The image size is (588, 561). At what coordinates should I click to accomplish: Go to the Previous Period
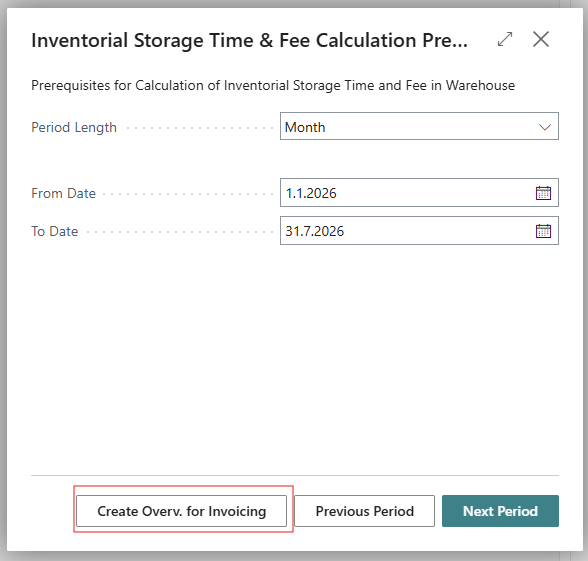tap(364, 511)
